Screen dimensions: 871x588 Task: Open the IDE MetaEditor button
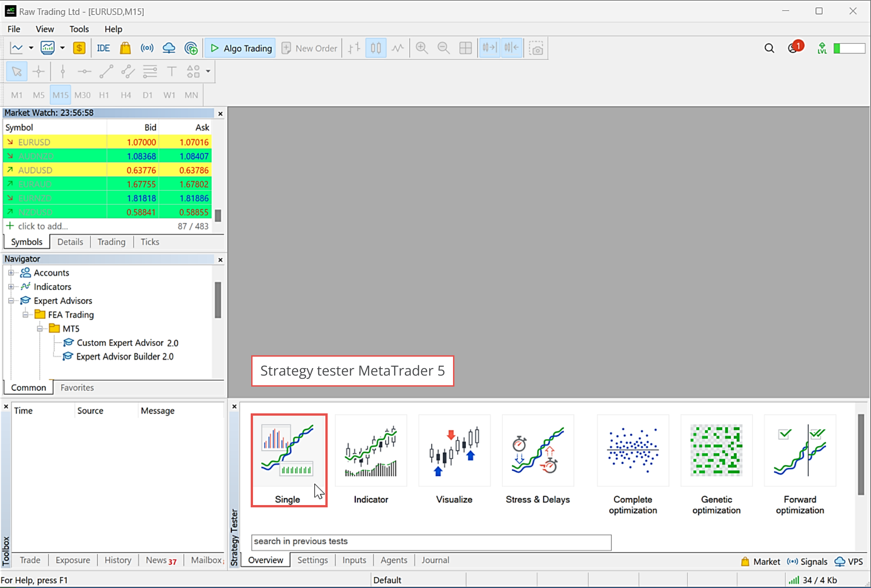[x=103, y=48]
